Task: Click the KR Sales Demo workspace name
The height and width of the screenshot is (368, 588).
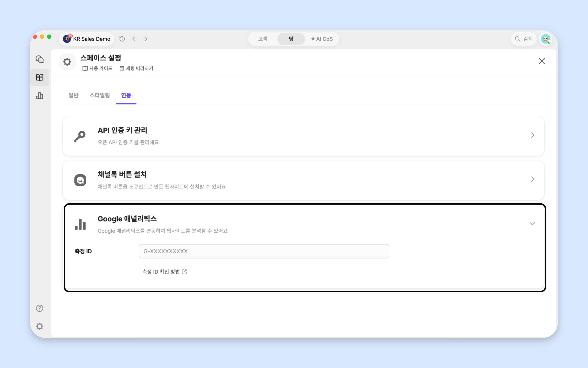Action: (92, 39)
